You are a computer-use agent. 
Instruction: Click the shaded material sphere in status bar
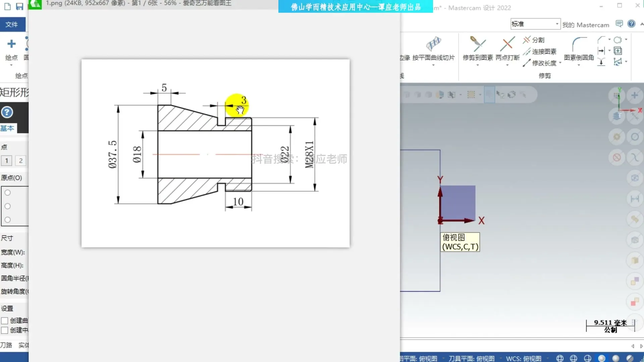pyautogui.click(x=602, y=358)
